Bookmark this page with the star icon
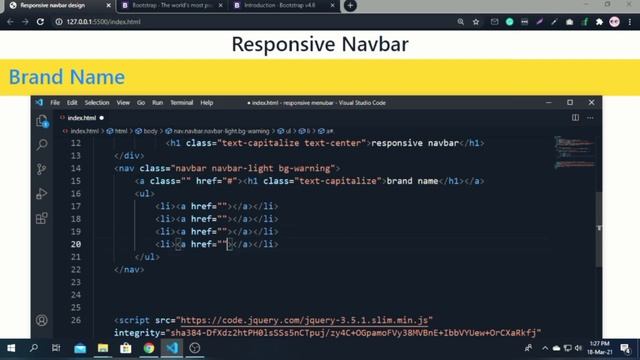The image size is (640, 360). (x=476, y=22)
